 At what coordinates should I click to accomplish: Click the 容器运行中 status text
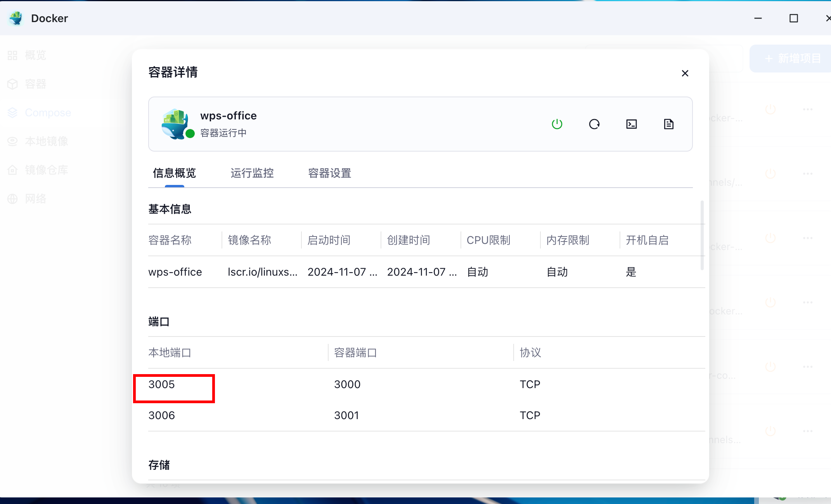[223, 133]
